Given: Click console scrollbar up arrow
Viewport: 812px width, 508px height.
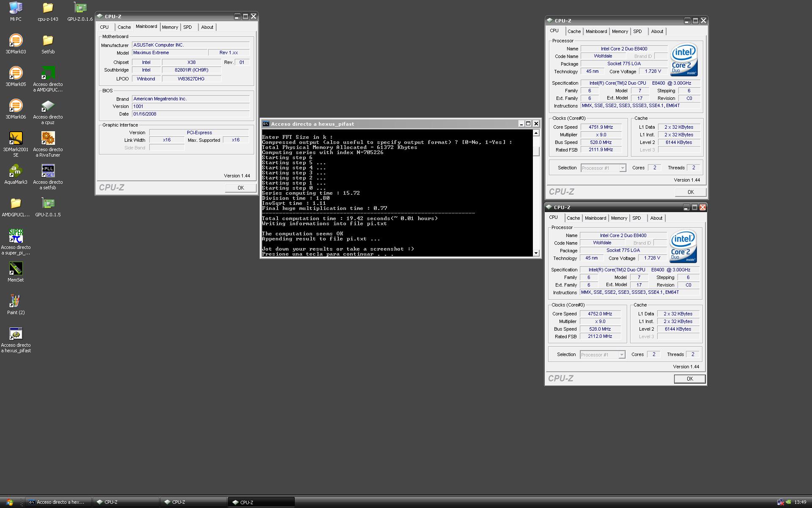Looking at the screenshot, I should pos(536,133).
